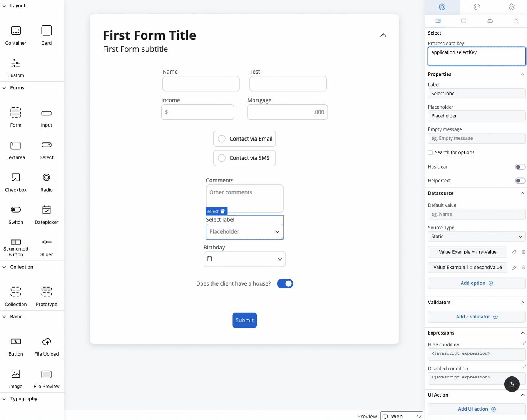Toggle the Has clear switch
Screen dimensions: 527x420
pos(520,167)
